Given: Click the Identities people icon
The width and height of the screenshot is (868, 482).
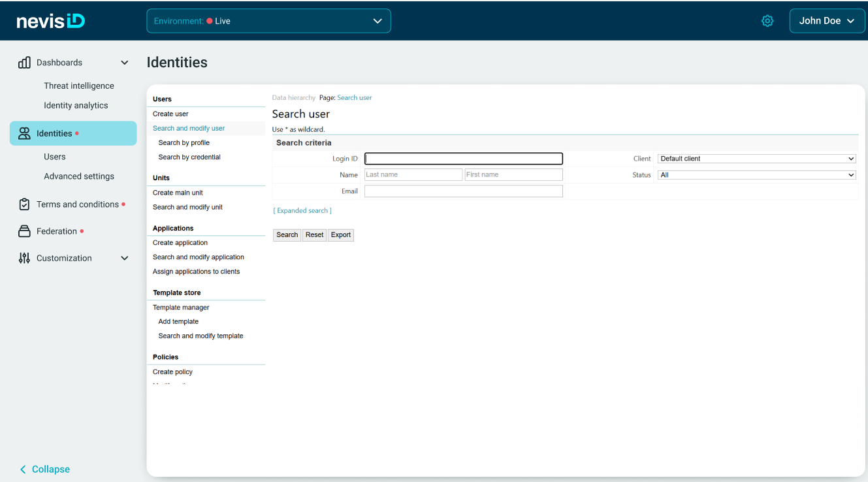Looking at the screenshot, I should click(24, 133).
